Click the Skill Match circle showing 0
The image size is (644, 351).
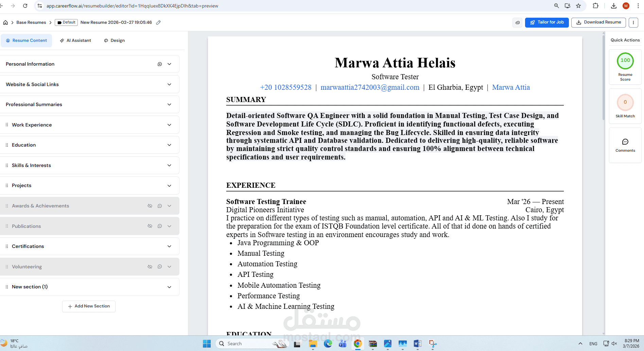point(625,102)
